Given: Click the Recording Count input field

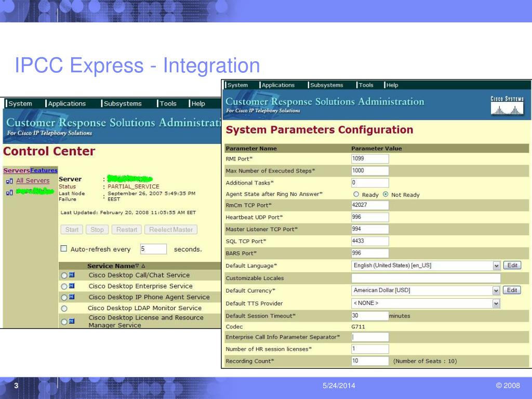Looking at the screenshot, I should pyautogui.click(x=370, y=361).
